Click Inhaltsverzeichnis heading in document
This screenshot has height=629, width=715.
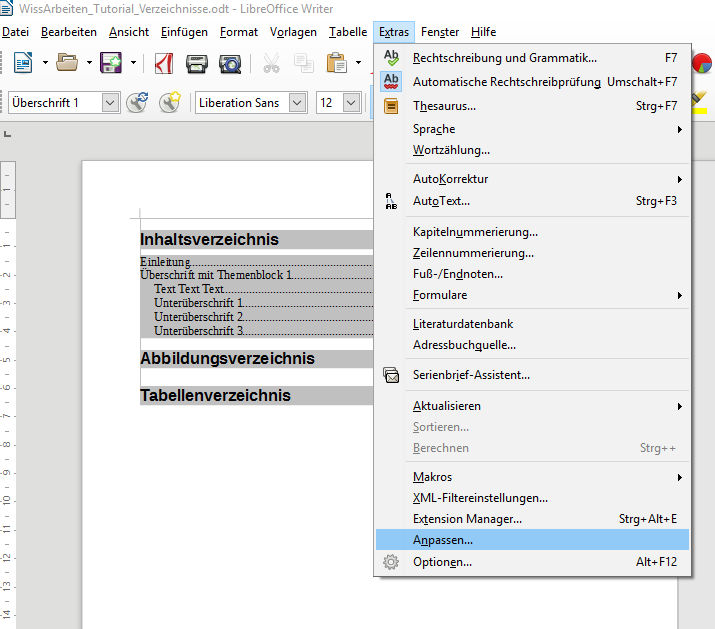point(209,239)
